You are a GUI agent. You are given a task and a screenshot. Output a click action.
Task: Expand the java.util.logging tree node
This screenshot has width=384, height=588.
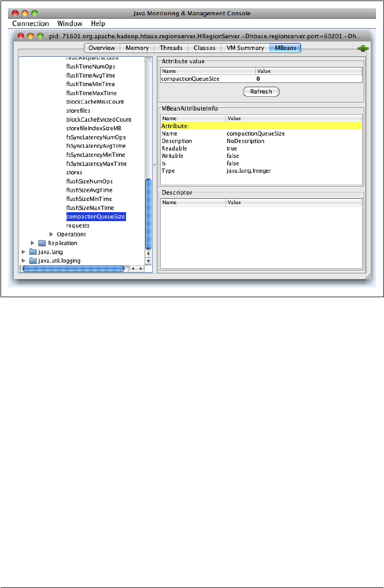coord(23,261)
